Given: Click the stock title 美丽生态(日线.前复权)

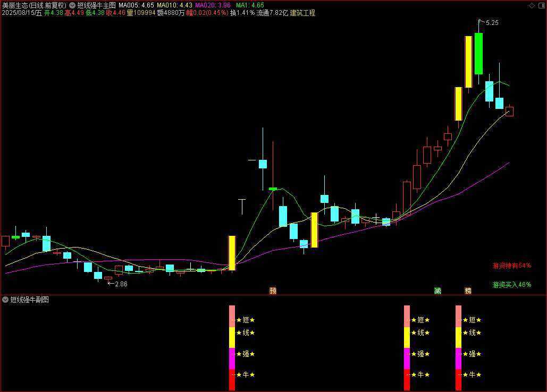Looking at the screenshot, I should click(x=34, y=5).
